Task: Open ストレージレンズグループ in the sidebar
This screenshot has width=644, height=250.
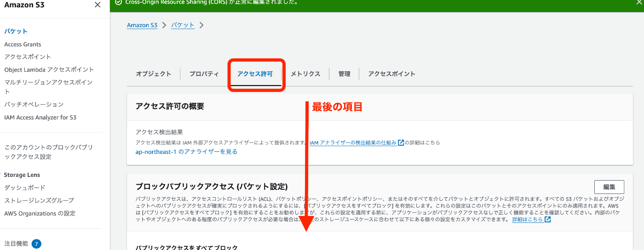Action: click(39, 200)
